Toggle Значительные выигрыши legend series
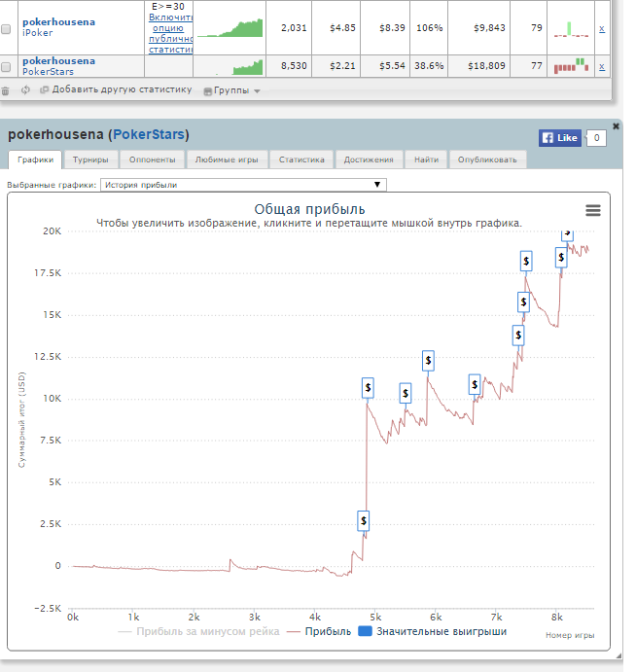 [433, 632]
